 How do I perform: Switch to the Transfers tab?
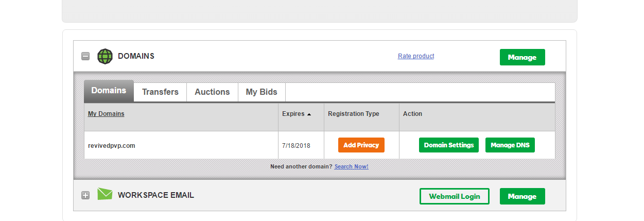click(160, 92)
